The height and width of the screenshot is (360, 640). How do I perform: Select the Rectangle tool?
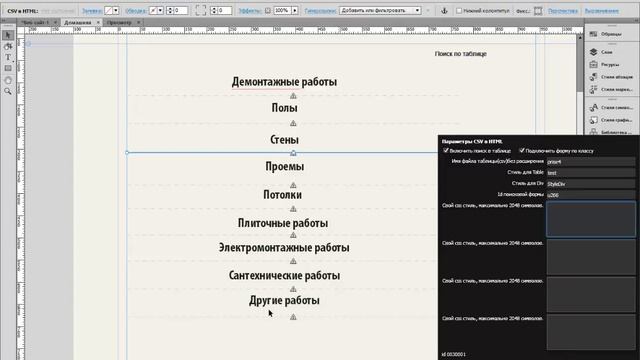(8, 69)
